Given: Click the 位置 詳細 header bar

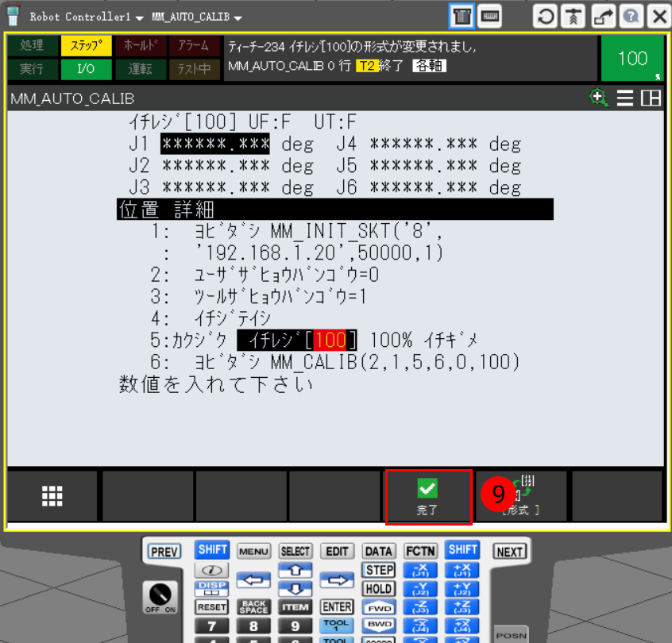Looking at the screenshot, I should tap(335, 210).
